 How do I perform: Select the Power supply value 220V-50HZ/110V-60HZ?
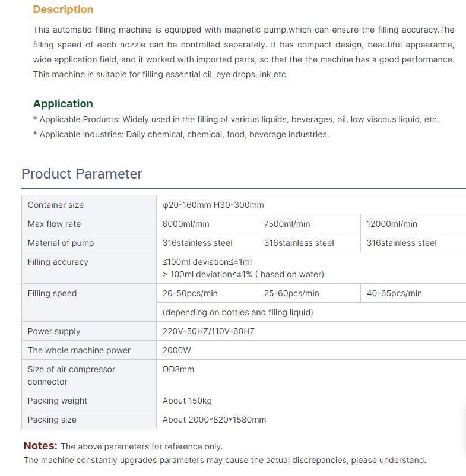[208, 332]
